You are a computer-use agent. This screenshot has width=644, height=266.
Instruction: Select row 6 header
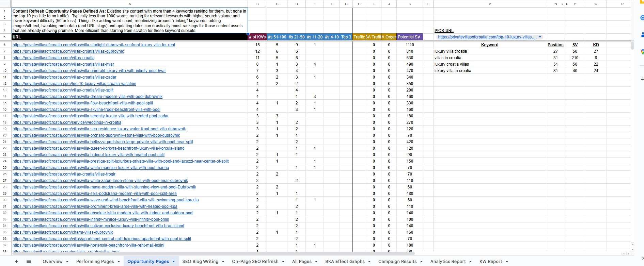click(5, 45)
